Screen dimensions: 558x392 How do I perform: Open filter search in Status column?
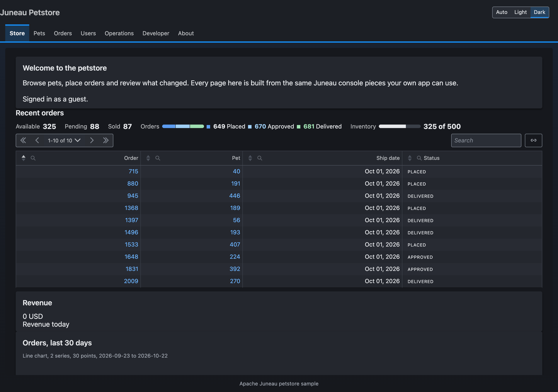click(x=419, y=158)
